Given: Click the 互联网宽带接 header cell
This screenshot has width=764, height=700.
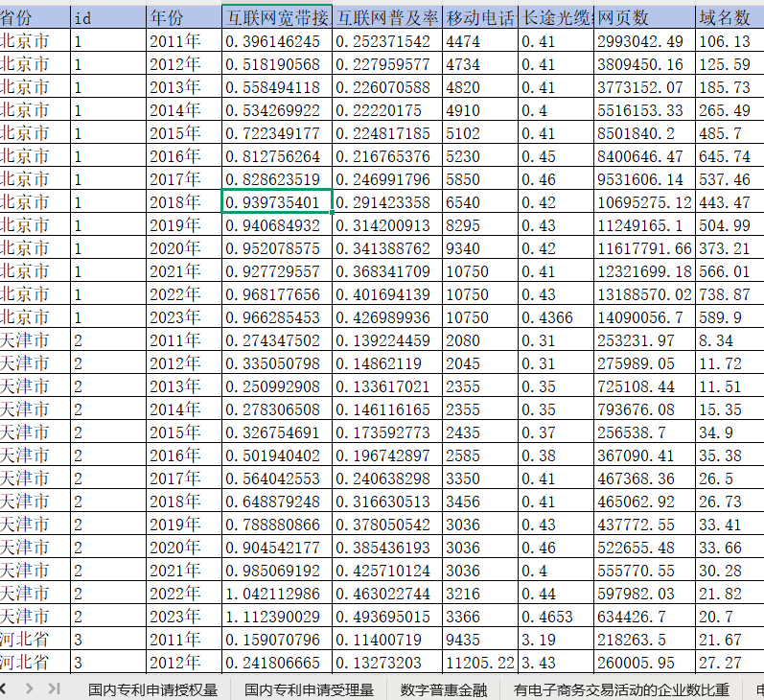Looking at the screenshot, I should [x=277, y=17].
